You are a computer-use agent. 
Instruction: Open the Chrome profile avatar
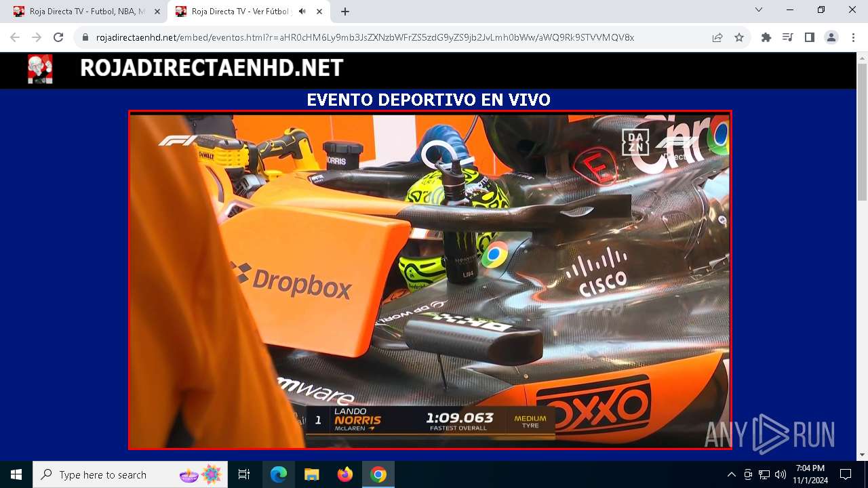coord(831,37)
